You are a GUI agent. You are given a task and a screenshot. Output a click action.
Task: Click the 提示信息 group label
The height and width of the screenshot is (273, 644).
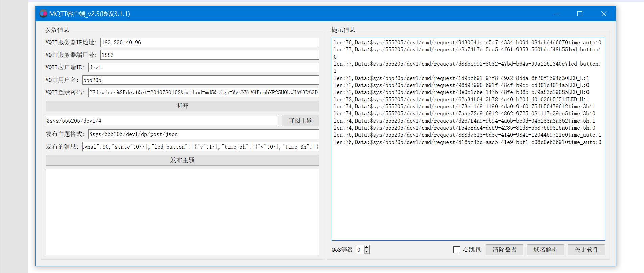click(343, 29)
